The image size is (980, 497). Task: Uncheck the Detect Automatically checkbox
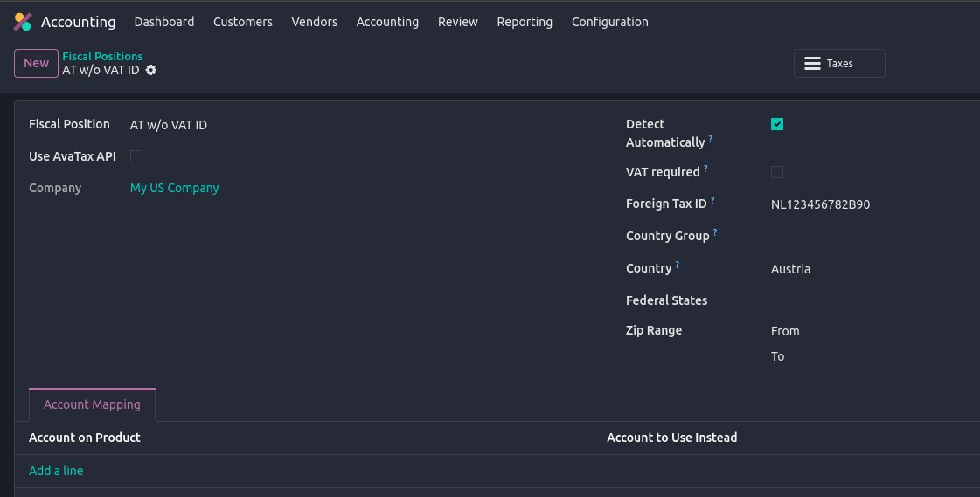[777, 124]
